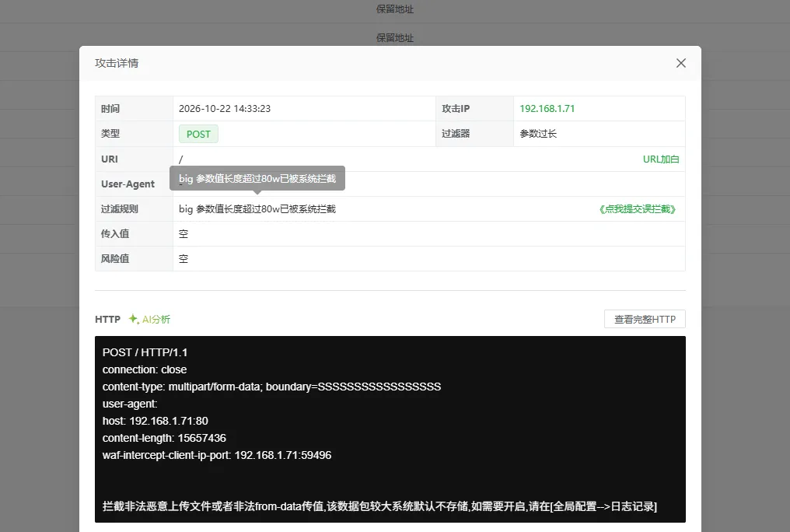Click attack IP 192.168.1.71
The image size is (790, 532).
click(x=547, y=108)
